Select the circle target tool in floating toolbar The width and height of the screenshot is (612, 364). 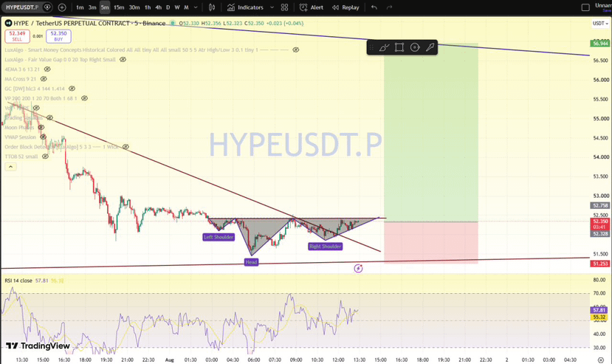tap(415, 47)
